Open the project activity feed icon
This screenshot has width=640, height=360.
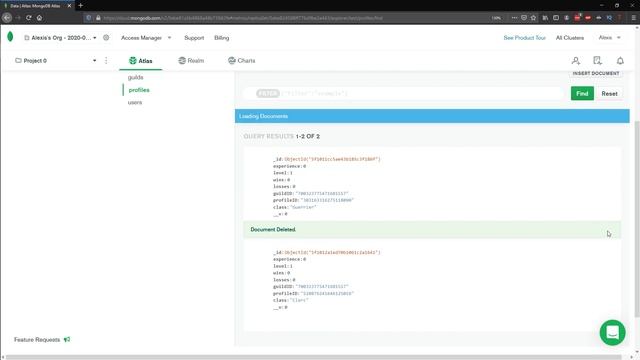[x=598, y=61]
